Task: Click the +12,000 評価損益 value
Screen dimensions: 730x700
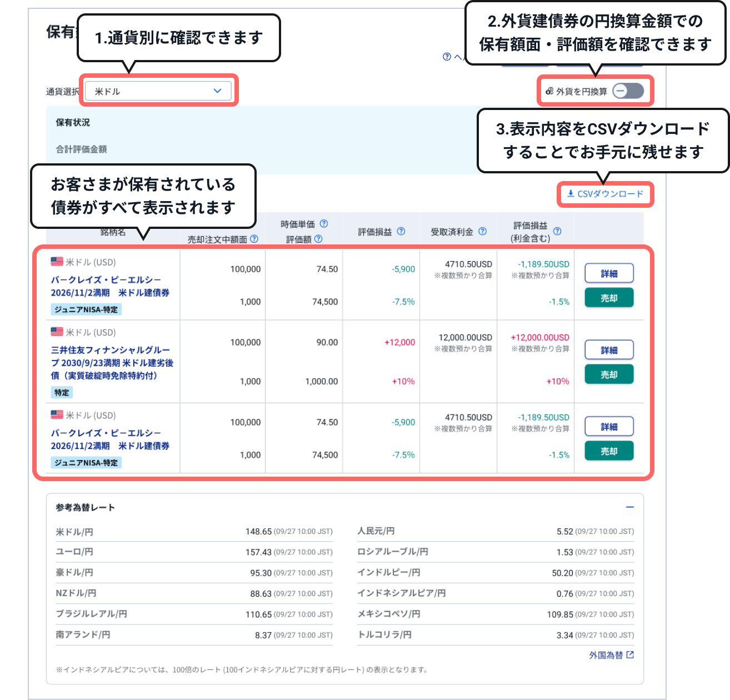Action: click(x=400, y=342)
